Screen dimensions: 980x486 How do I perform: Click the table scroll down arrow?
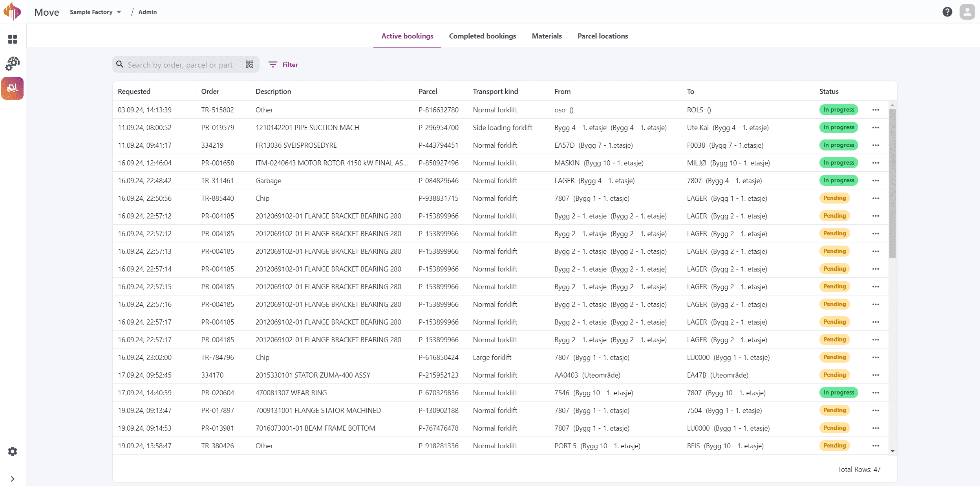[892, 451]
